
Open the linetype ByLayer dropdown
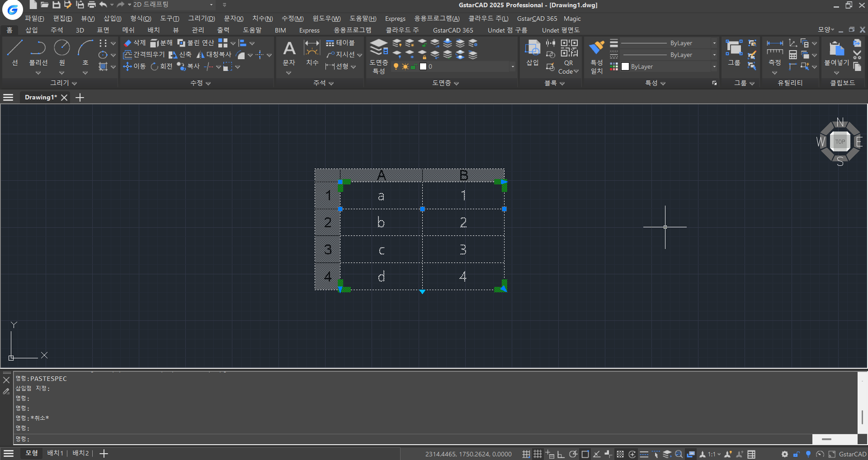(714, 55)
